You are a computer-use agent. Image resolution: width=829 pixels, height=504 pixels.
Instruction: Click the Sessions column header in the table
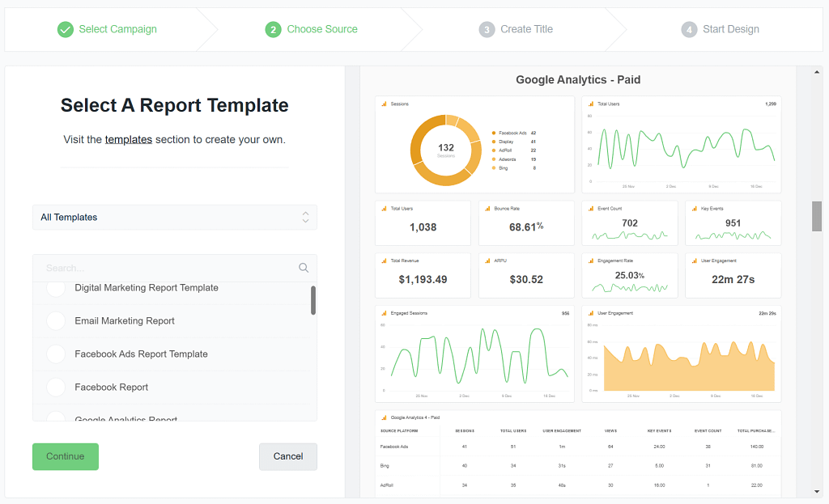pos(465,431)
